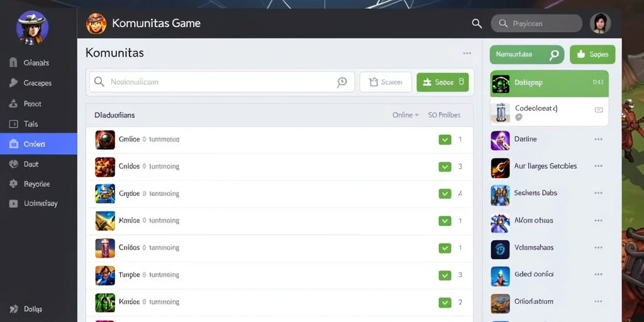Select the highlighted Cnided sidebar item
Image resolution: width=644 pixels, height=322 pixels.
pos(38,144)
